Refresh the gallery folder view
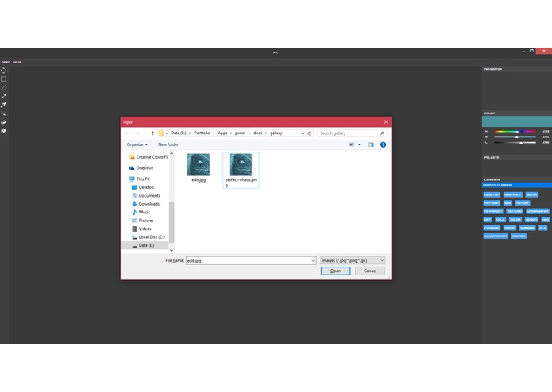 click(x=310, y=133)
